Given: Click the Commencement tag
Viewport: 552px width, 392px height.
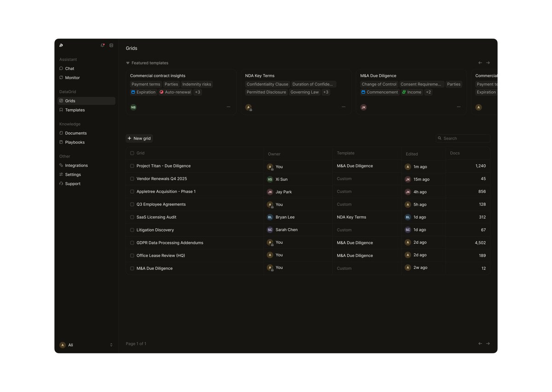Looking at the screenshot, I should click(379, 92).
